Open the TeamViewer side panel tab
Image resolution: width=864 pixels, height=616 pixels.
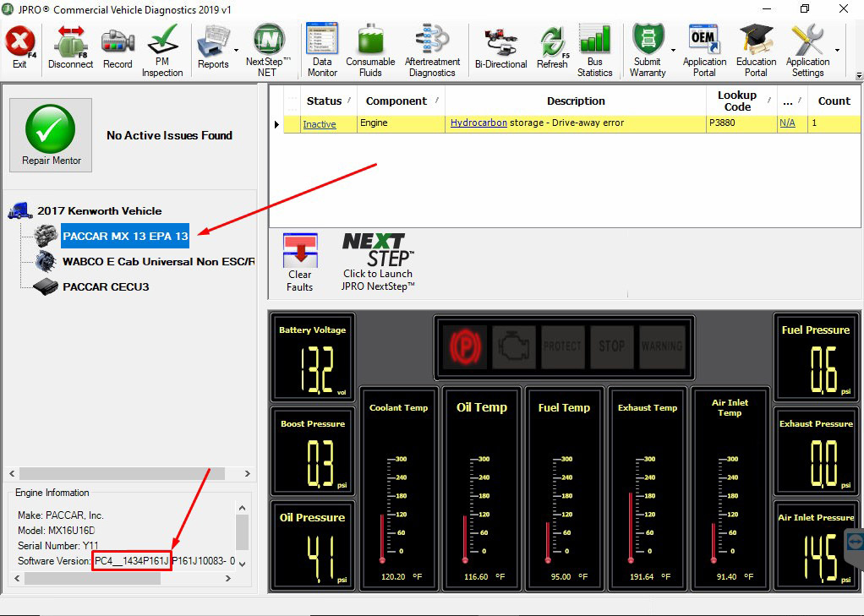pyautogui.click(x=854, y=543)
